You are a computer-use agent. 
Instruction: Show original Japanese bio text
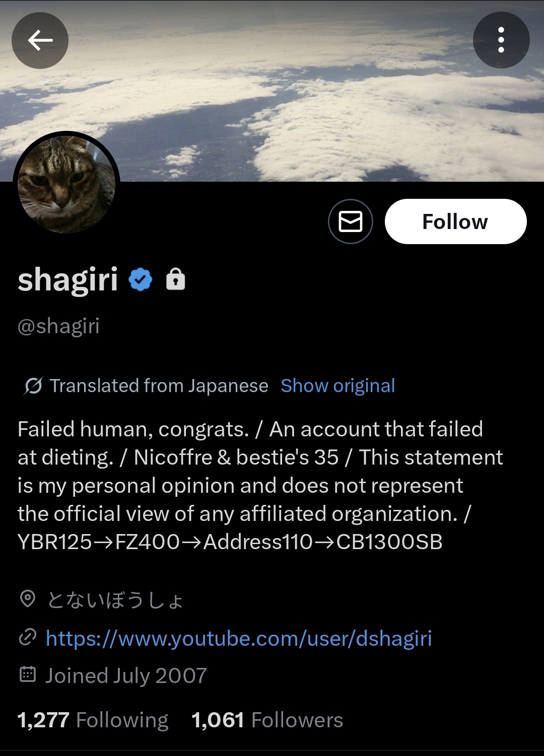(338, 386)
